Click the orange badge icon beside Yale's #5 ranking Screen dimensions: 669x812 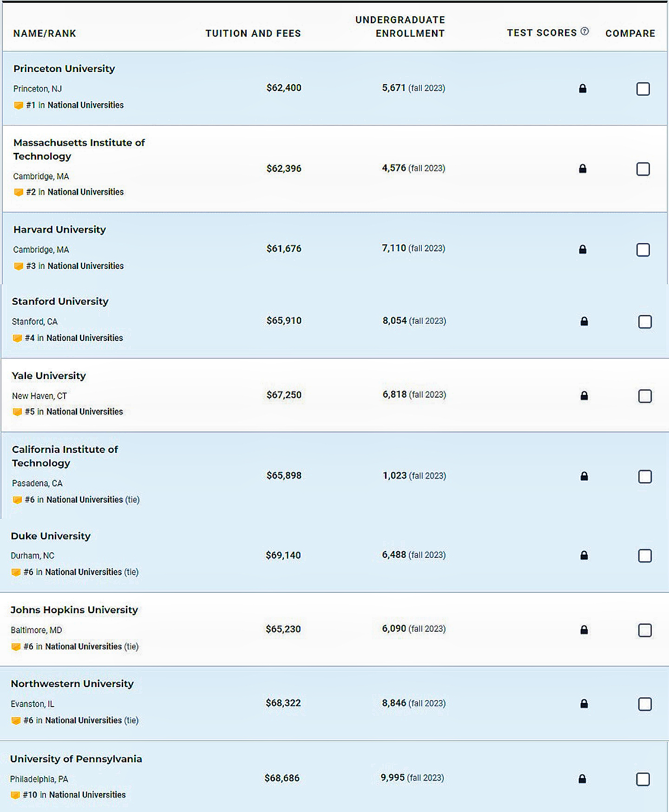[17, 412]
